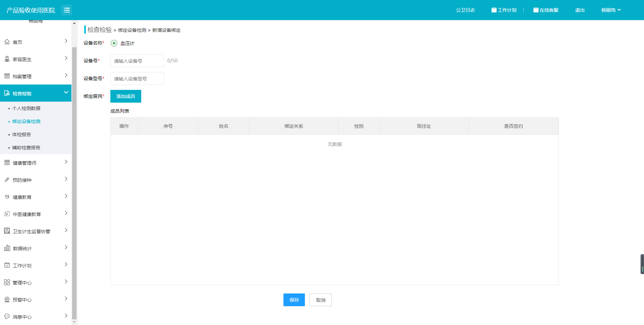This screenshot has width=644, height=325.
Task: Click the grid icon beside 管理中心
Action: [7, 282]
